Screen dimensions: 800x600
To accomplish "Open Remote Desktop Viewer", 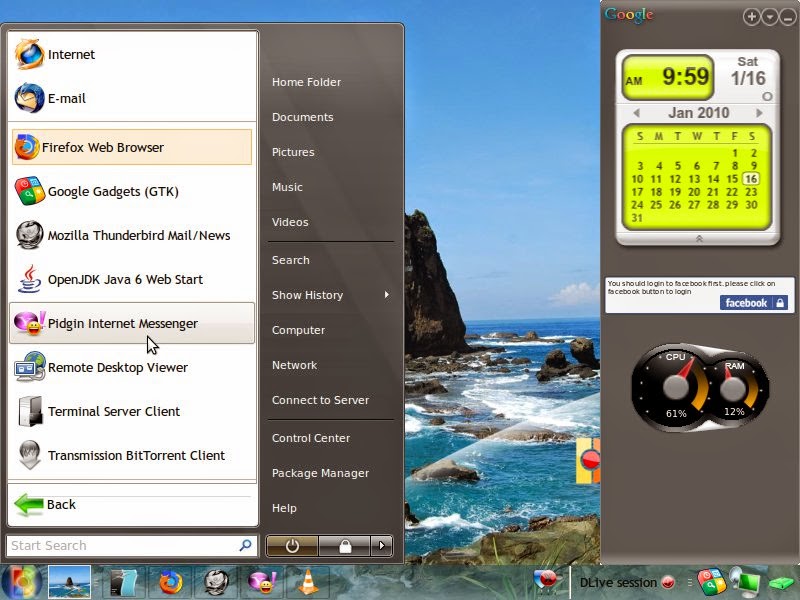I will (120, 367).
